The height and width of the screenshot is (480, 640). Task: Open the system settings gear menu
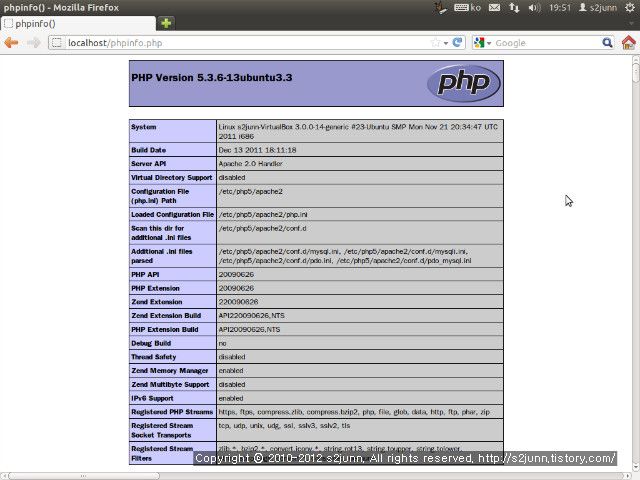pyautogui.click(x=630, y=7)
